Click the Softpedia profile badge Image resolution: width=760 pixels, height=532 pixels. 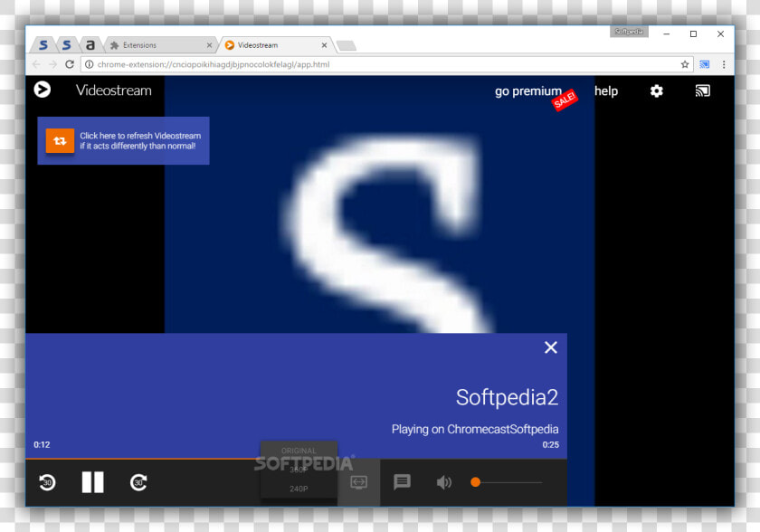coord(629,32)
